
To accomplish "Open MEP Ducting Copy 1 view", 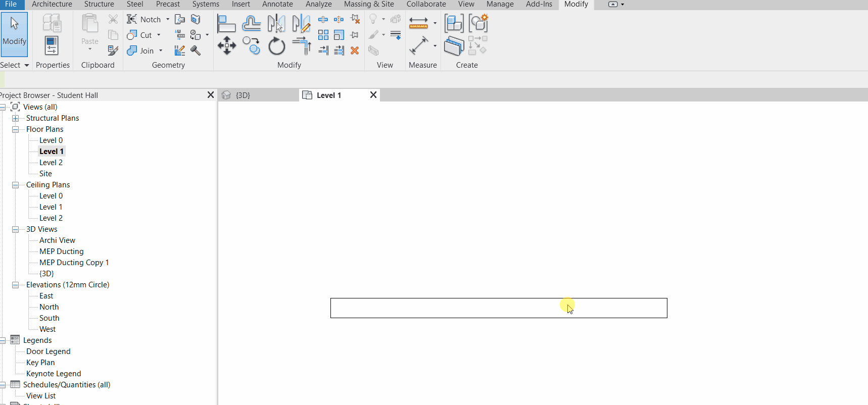I will (74, 263).
